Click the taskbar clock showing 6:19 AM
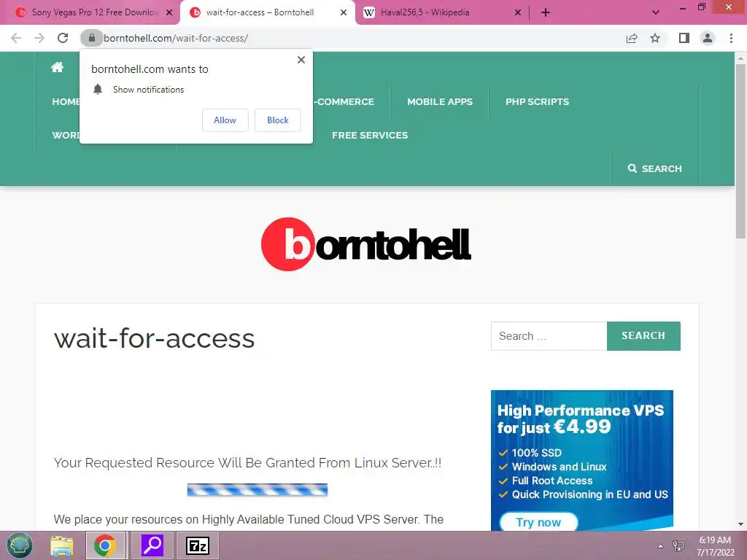Screen dimensions: 747x560 pos(715,546)
